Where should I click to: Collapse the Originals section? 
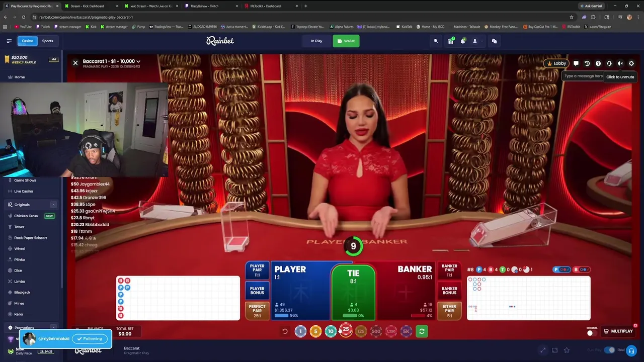53,205
